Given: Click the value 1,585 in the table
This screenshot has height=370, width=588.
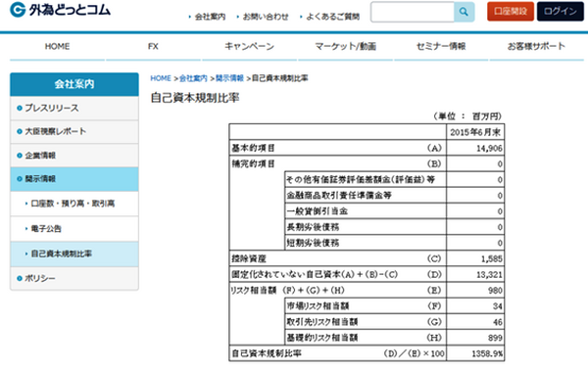Looking at the screenshot, I should pos(492,258).
